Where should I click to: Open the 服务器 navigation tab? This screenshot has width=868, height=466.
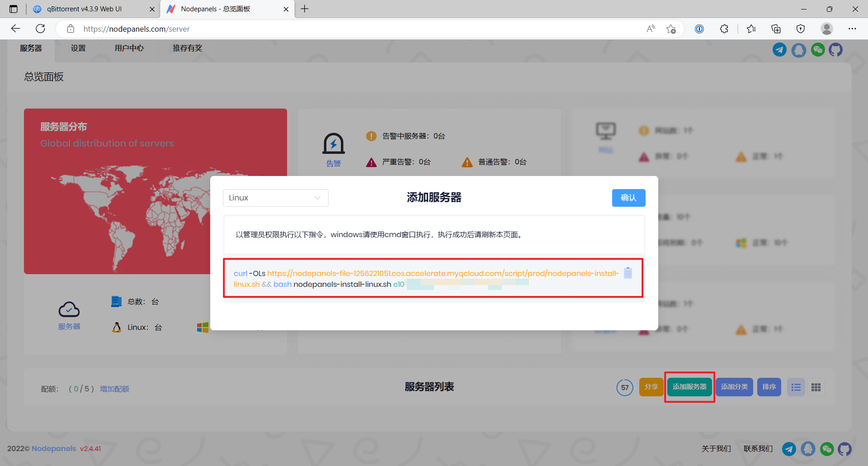pos(31,48)
